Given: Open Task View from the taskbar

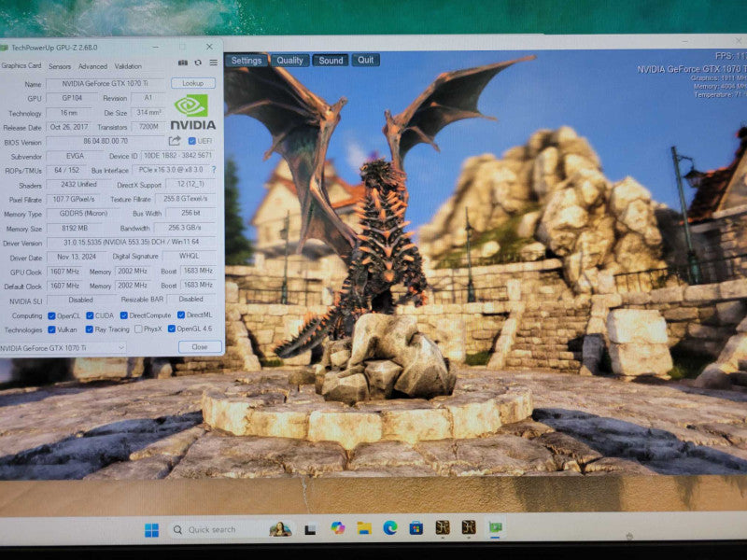Looking at the screenshot, I should (310, 529).
